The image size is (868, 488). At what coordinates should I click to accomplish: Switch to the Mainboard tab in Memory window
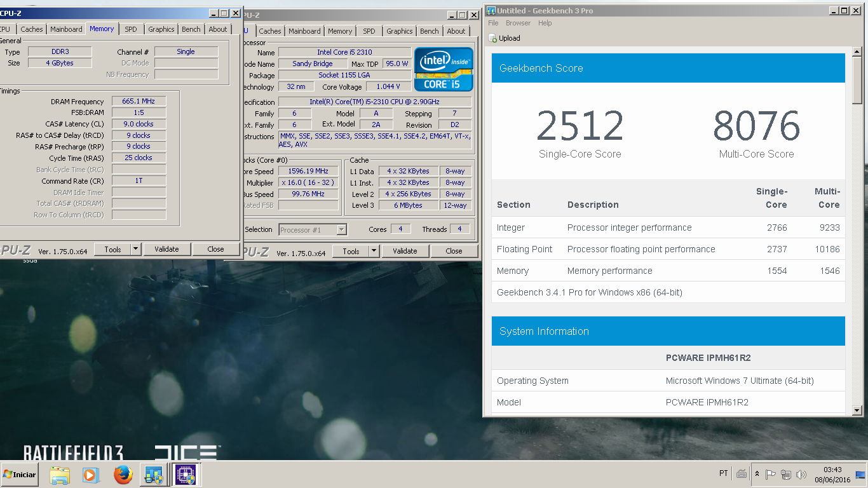[x=66, y=29]
